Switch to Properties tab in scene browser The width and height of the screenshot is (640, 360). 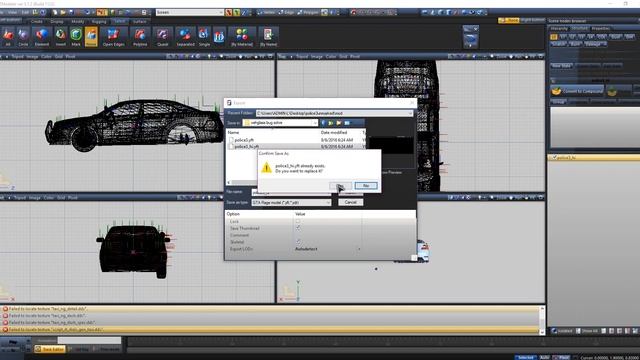600,29
